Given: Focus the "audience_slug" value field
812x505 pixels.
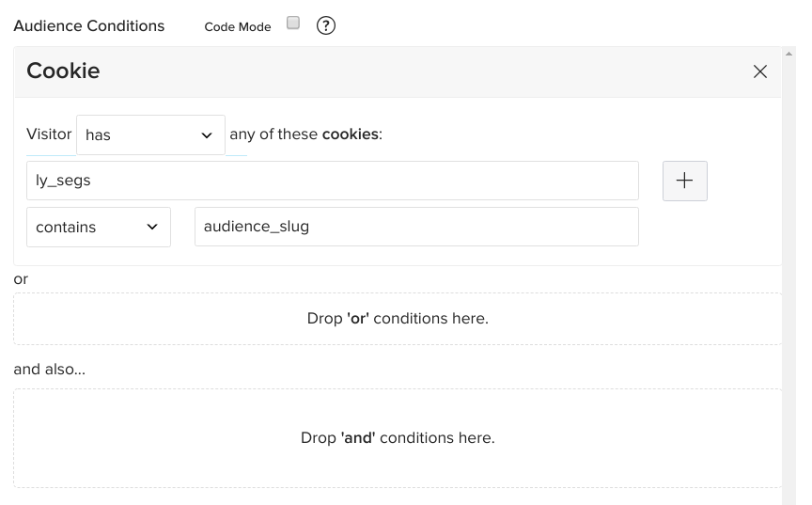Looking at the screenshot, I should pos(415,227).
